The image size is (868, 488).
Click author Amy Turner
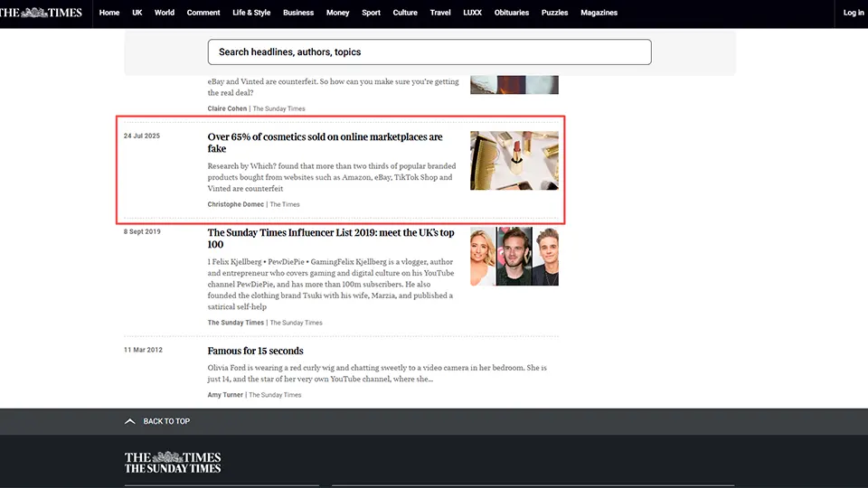(225, 395)
